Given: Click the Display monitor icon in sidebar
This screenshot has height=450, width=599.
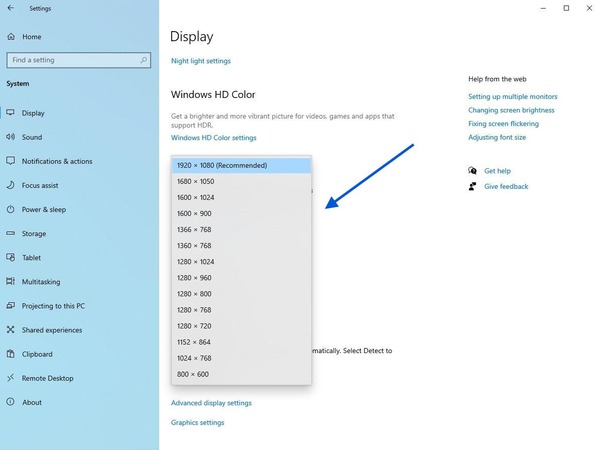Looking at the screenshot, I should point(10,113).
